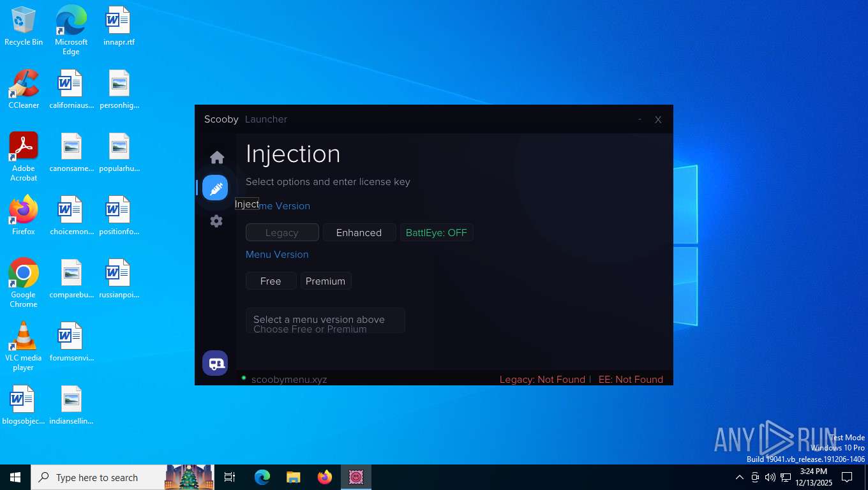
Task: Click the Scooby van icon at sidebar bottom
Action: (215, 363)
